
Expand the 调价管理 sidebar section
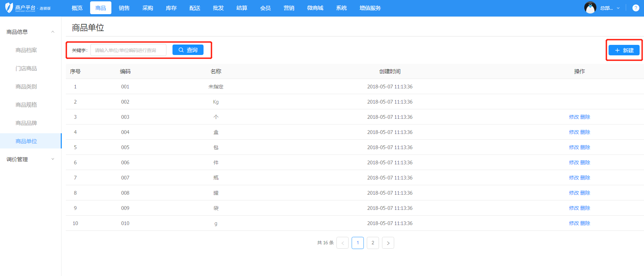[x=53, y=159]
